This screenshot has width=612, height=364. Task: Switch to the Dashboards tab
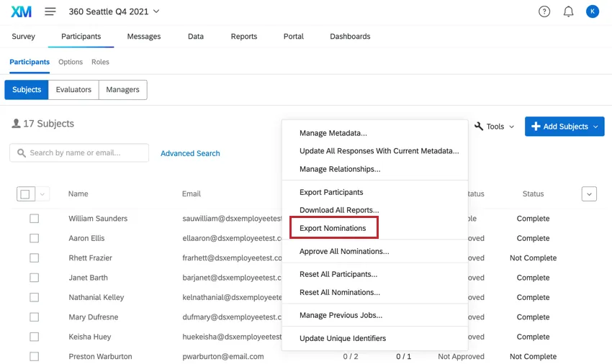click(350, 37)
